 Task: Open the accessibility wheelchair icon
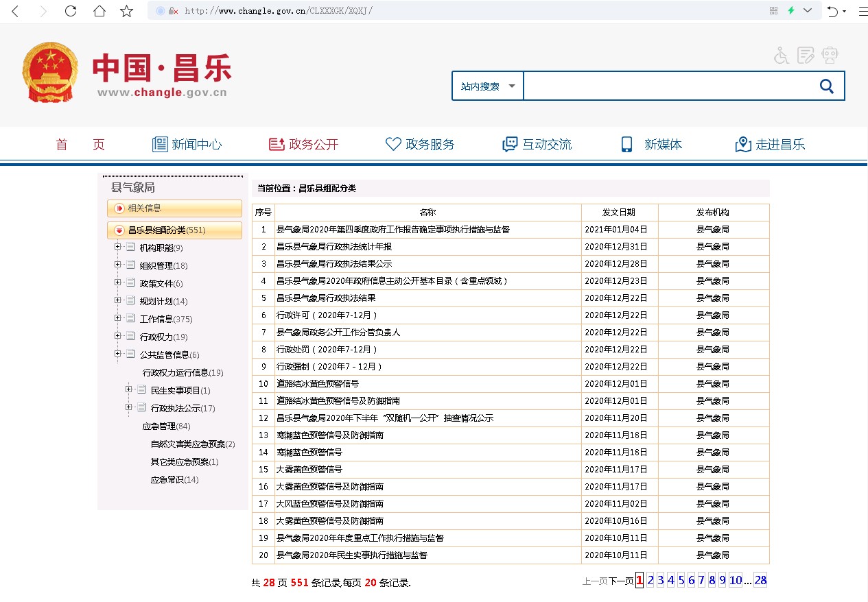[782, 56]
